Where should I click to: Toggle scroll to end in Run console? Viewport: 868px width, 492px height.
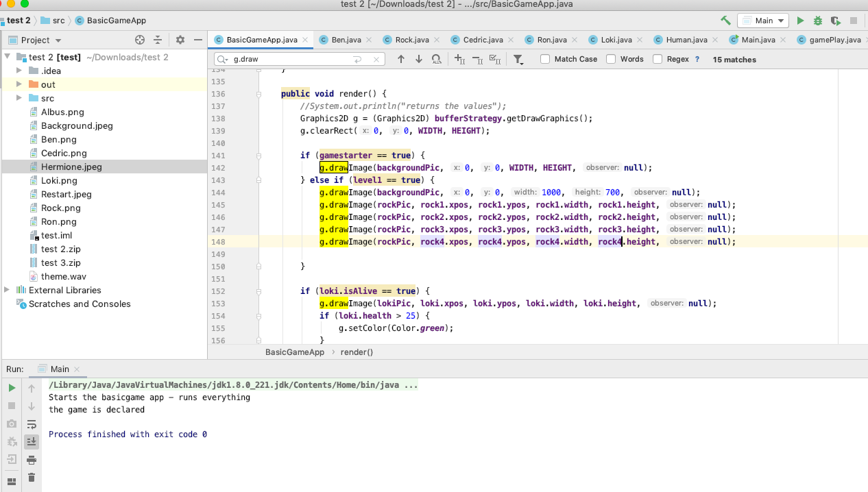pyautogui.click(x=32, y=442)
